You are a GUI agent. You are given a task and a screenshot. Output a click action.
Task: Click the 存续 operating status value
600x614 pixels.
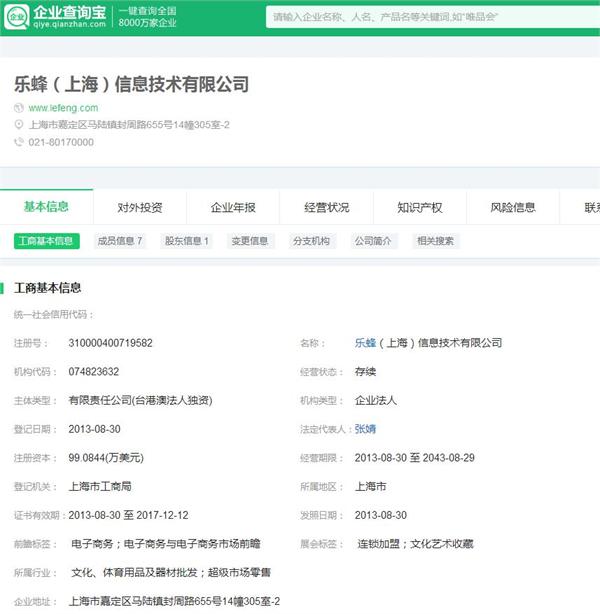click(x=365, y=372)
